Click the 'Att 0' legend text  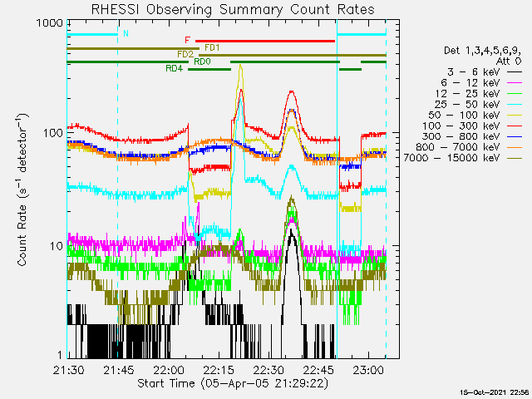point(508,62)
